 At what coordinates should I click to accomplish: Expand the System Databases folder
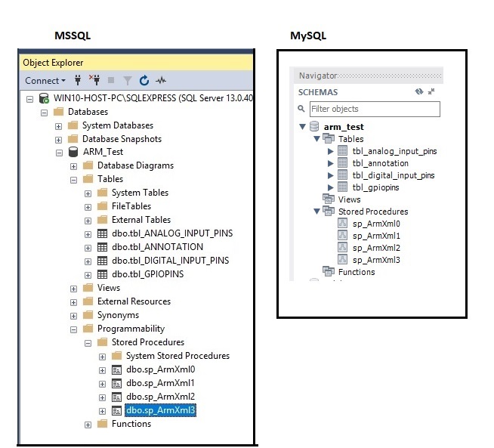[59, 125]
